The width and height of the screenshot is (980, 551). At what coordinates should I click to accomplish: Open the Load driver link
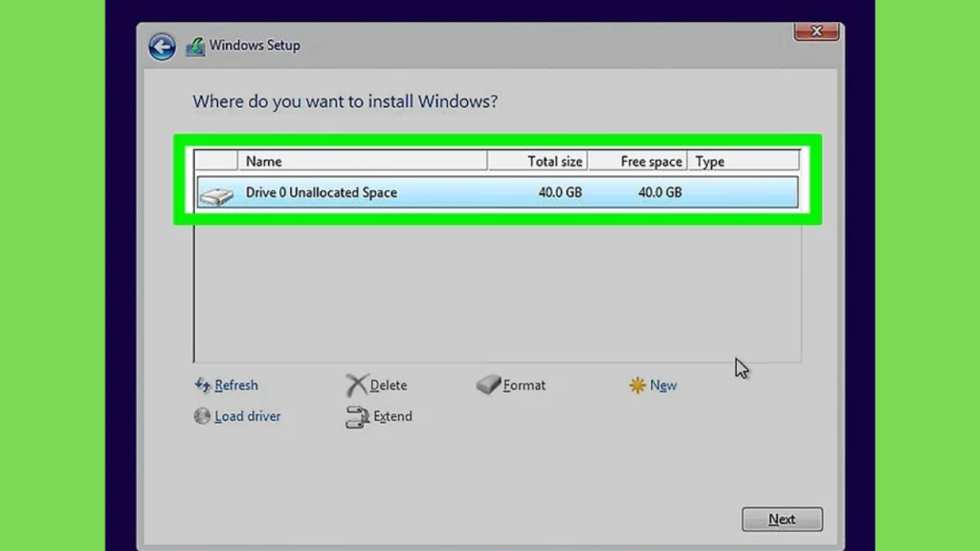(248, 416)
